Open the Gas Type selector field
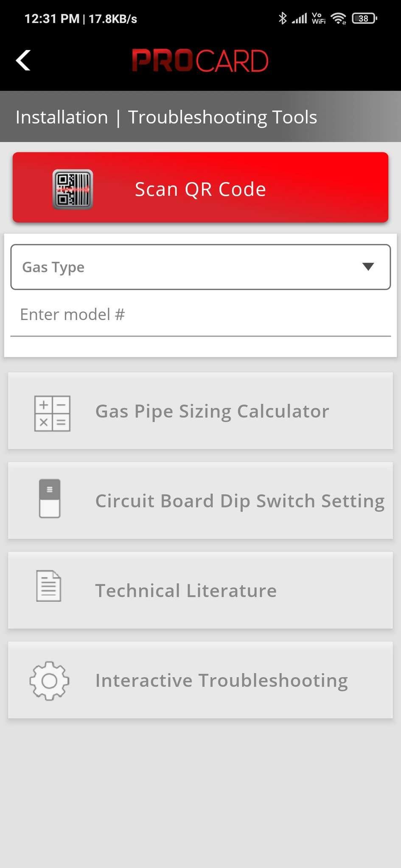This screenshot has width=401, height=868. [187, 267]
